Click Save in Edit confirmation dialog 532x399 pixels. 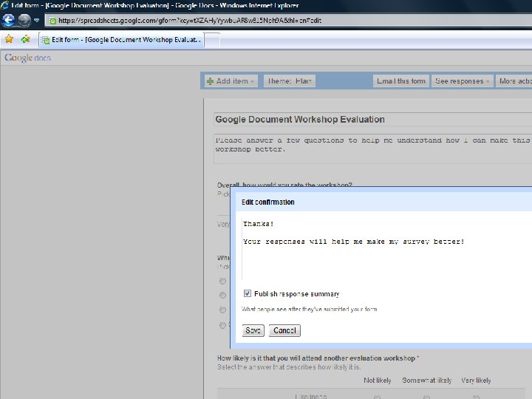point(253,330)
